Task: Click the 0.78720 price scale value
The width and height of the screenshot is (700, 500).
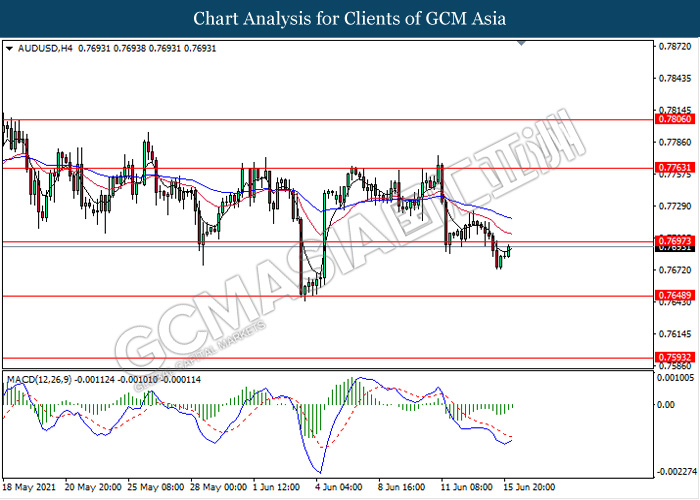Action: 675,46
